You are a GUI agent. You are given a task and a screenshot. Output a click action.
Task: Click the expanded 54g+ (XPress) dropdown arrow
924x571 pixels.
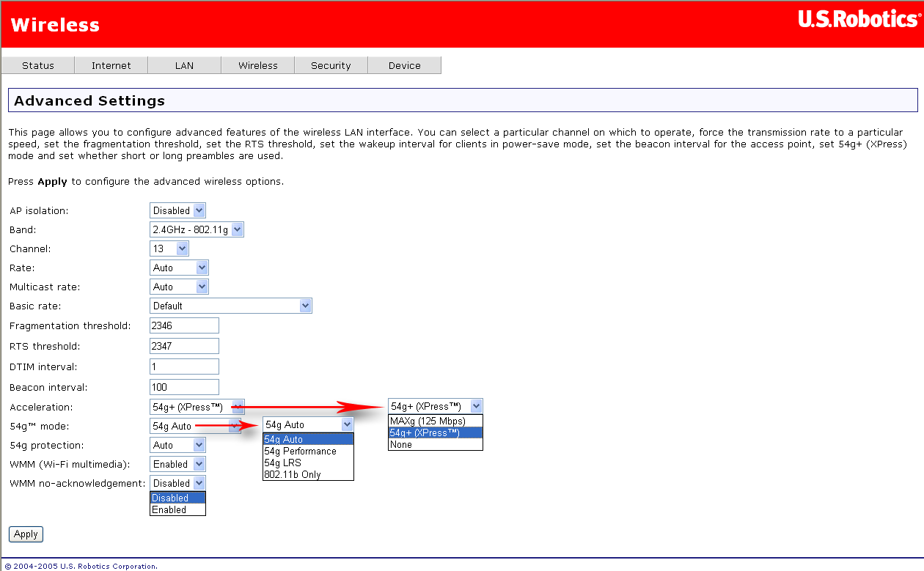coord(477,405)
